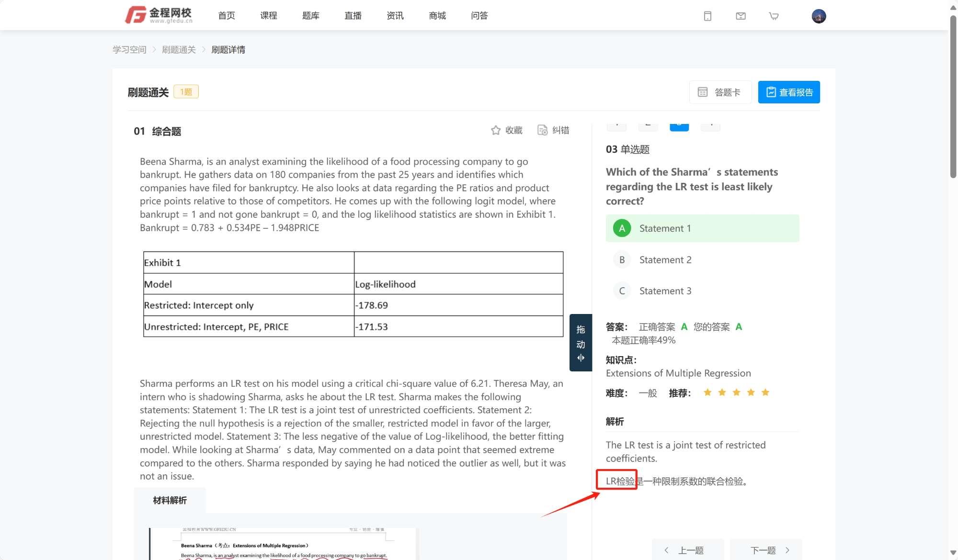Open the shopping cart icon
Screen dimensions: 958x560
(x=774, y=16)
